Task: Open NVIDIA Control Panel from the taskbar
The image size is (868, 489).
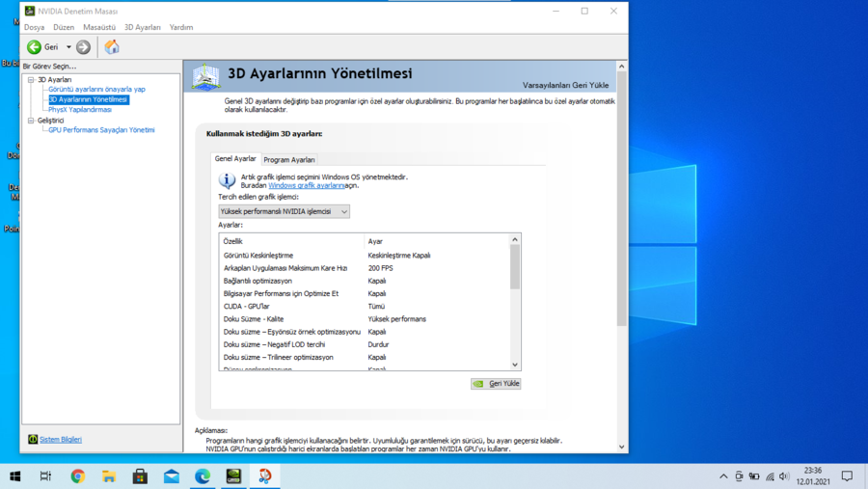Action: pyautogui.click(x=233, y=475)
